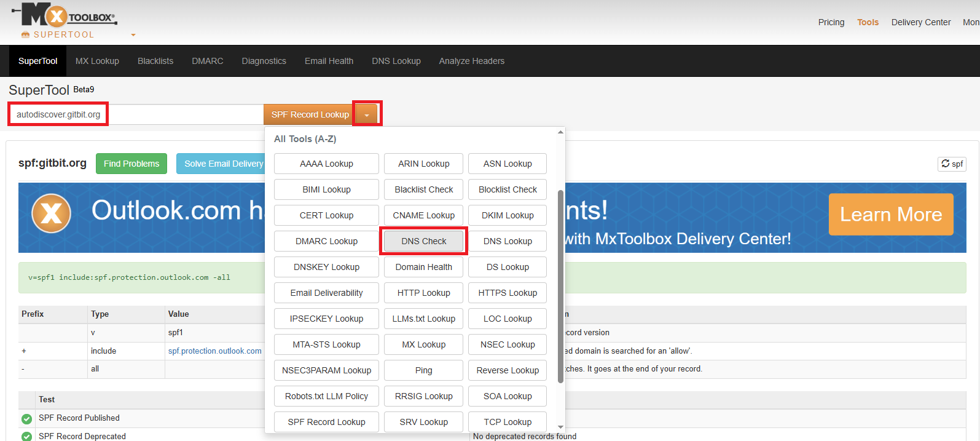Open the Analyze Headers tab
Image resolution: width=980 pixels, height=441 pixels.
472,61
